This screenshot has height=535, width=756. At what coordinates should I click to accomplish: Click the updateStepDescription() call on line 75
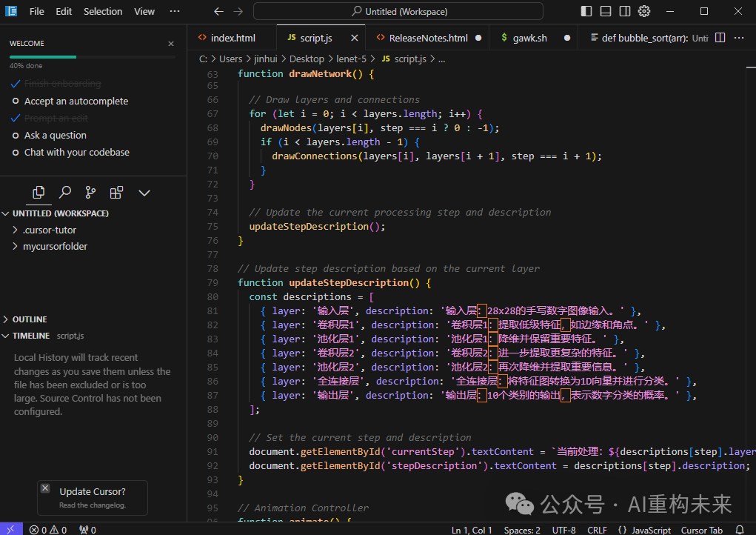(317, 226)
